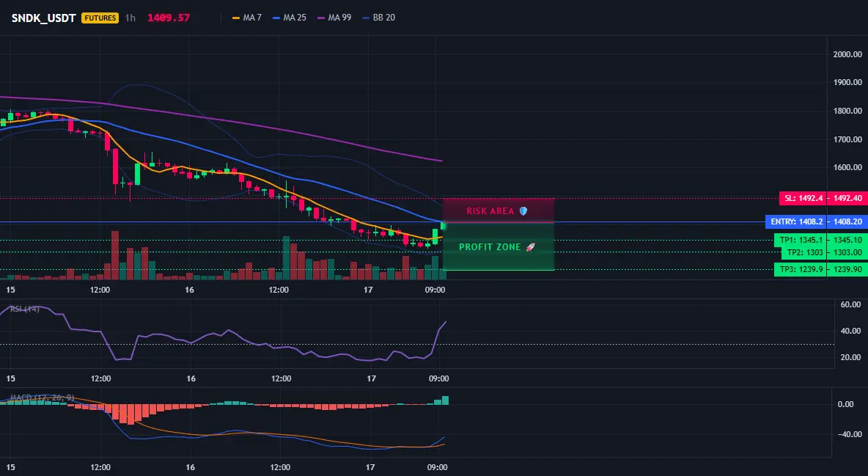This screenshot has height=476, width=868.
Task: Click the -40.00 MACD axis label
Action: tap(848, 434)
